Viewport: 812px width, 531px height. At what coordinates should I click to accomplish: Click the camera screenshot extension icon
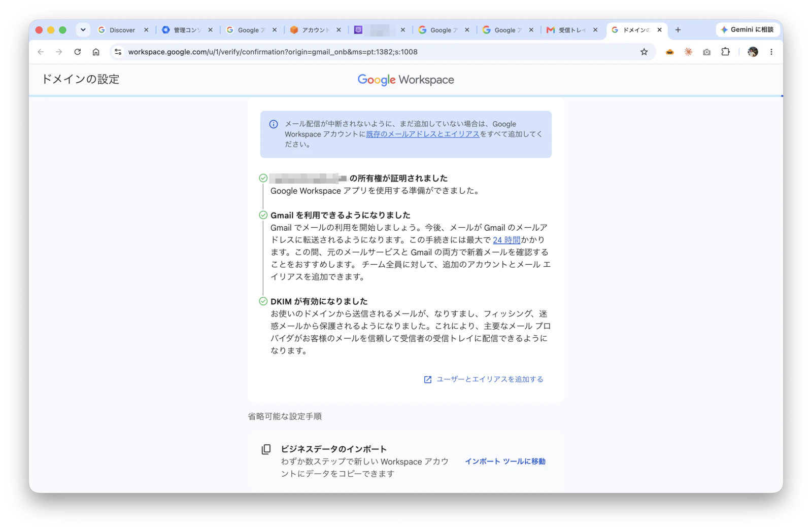click(x=707, y=52)
